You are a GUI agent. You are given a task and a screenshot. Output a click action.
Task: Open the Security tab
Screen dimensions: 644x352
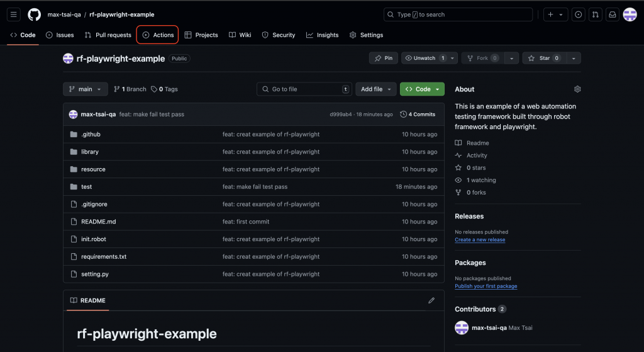(279, 35)
